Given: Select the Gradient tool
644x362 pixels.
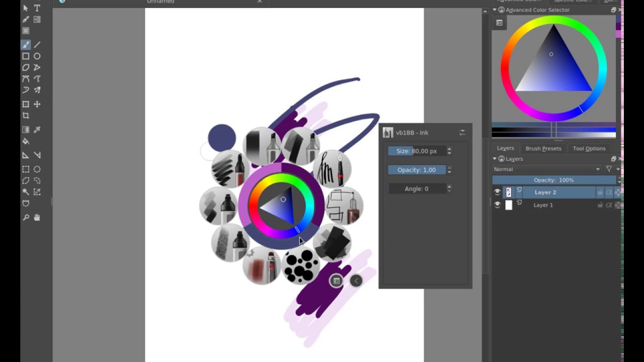Looking at the screenshot, I should [26, 130].
